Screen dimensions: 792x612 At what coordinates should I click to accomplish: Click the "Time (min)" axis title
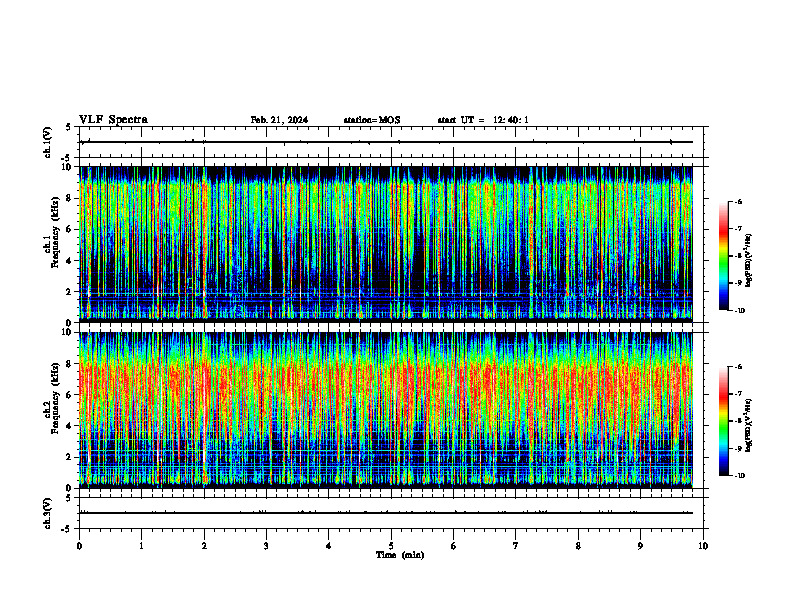point(400,555)
